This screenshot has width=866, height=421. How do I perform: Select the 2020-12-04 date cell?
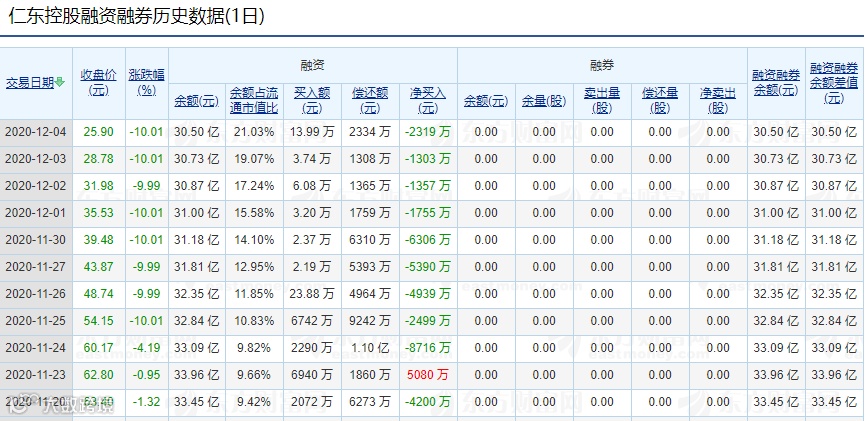pyautogui.click(x=35, y=132)
